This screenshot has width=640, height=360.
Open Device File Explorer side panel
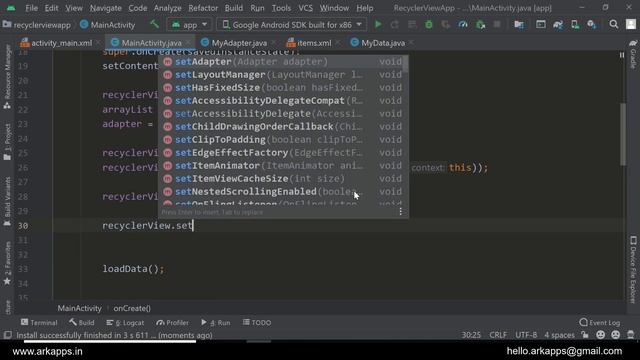(633, 269)
